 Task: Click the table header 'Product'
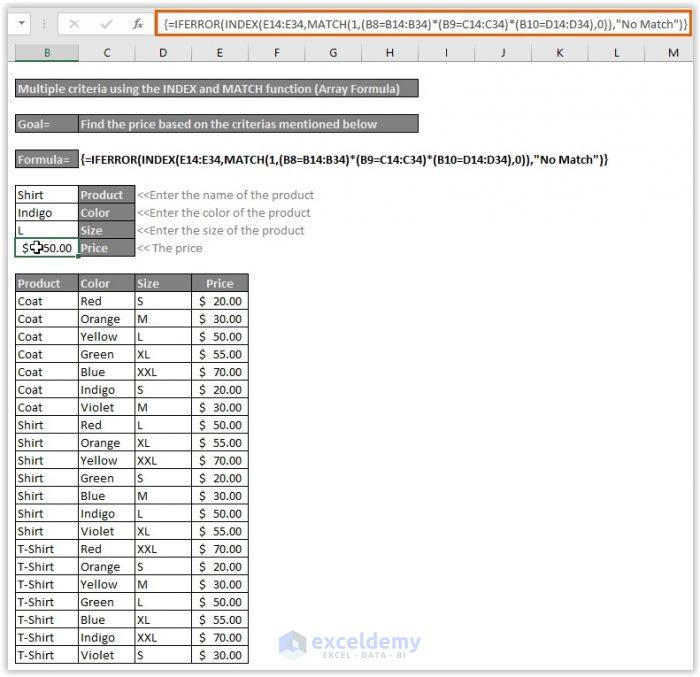(47, 283)
